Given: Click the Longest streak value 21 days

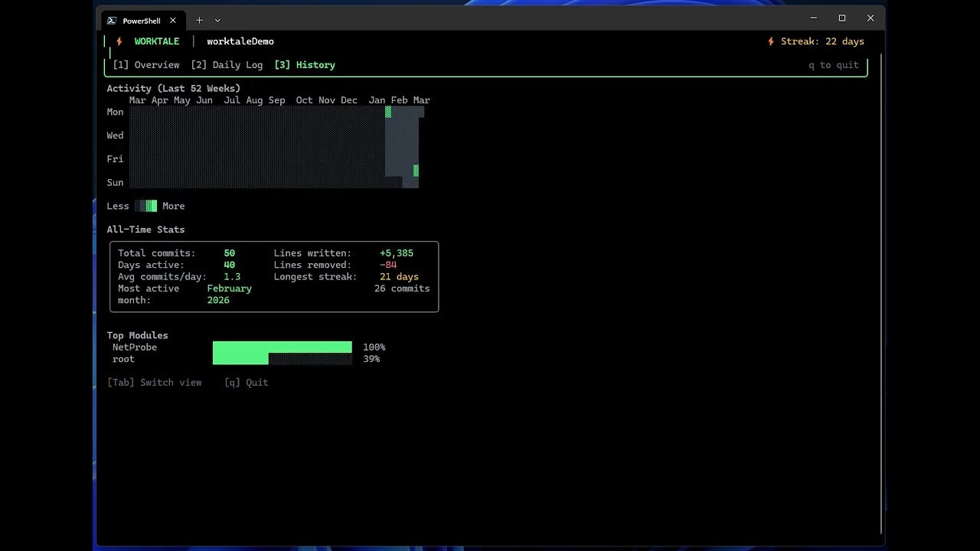Looking at the screenshot, I should 399,277.
